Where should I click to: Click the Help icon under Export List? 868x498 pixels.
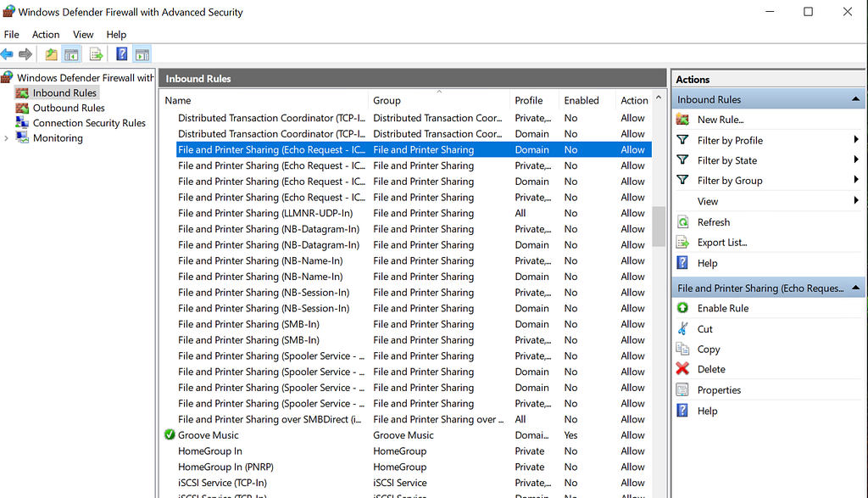683,262
